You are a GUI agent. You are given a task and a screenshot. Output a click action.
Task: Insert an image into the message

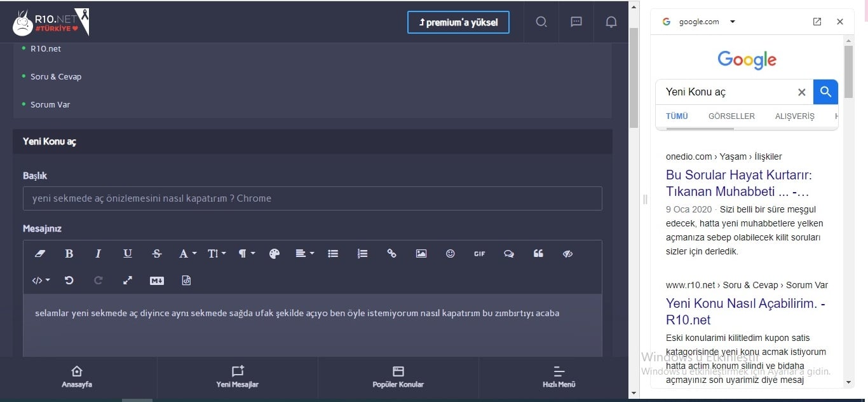pos(421,254)
